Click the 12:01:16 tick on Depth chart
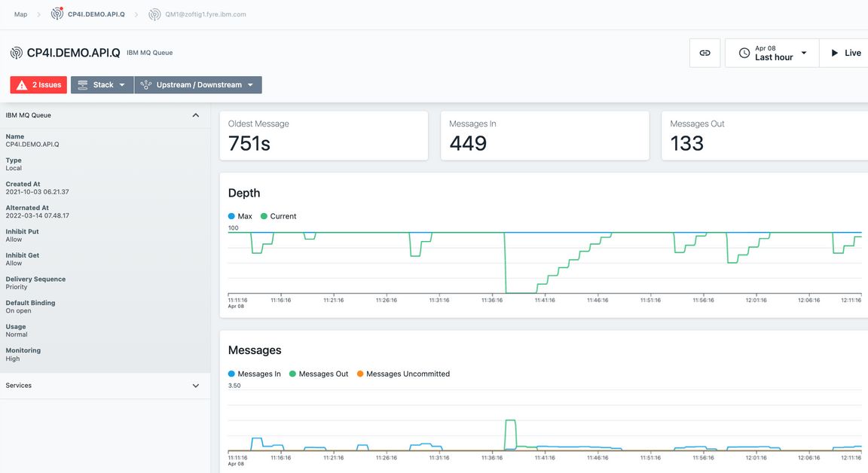This screenshot has height=473, width=868. 756,301
